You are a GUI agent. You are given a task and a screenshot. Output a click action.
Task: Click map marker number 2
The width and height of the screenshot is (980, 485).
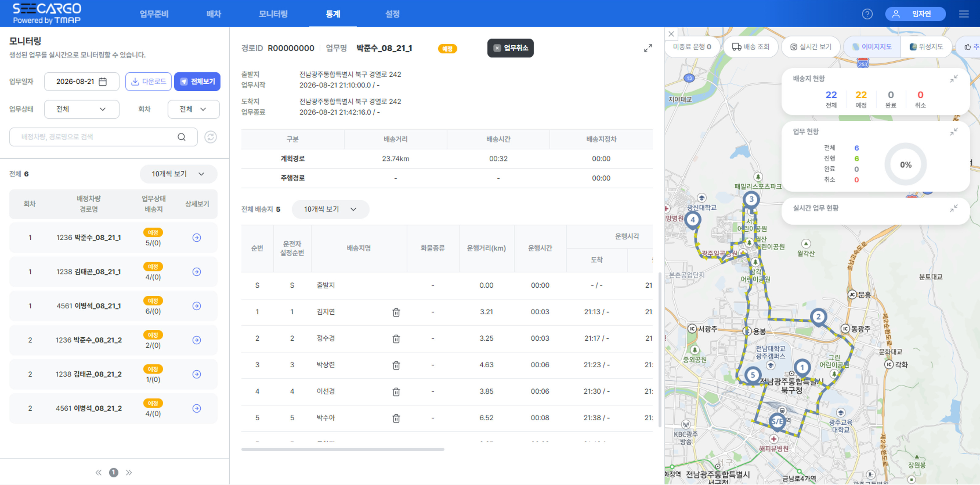(818, 317)
